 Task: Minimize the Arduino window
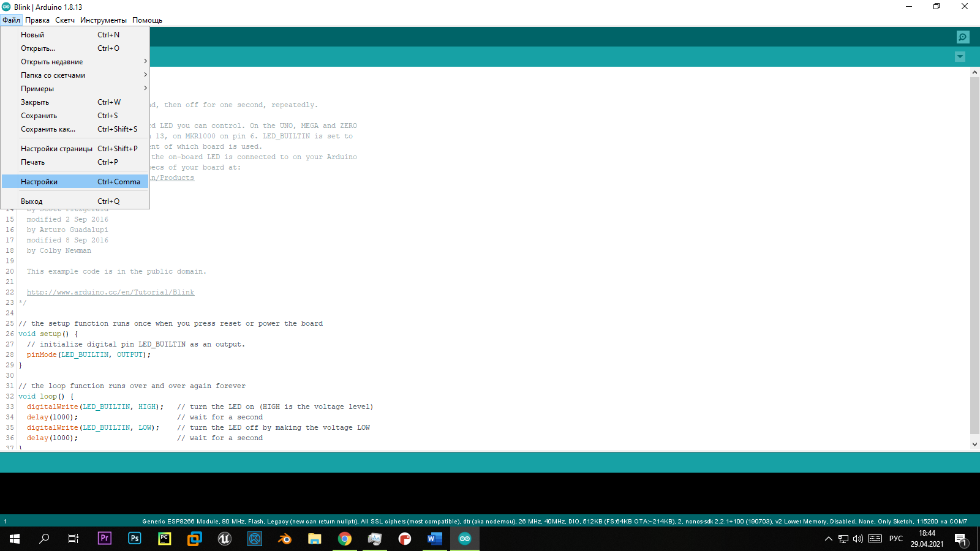[x=909, y=7]
